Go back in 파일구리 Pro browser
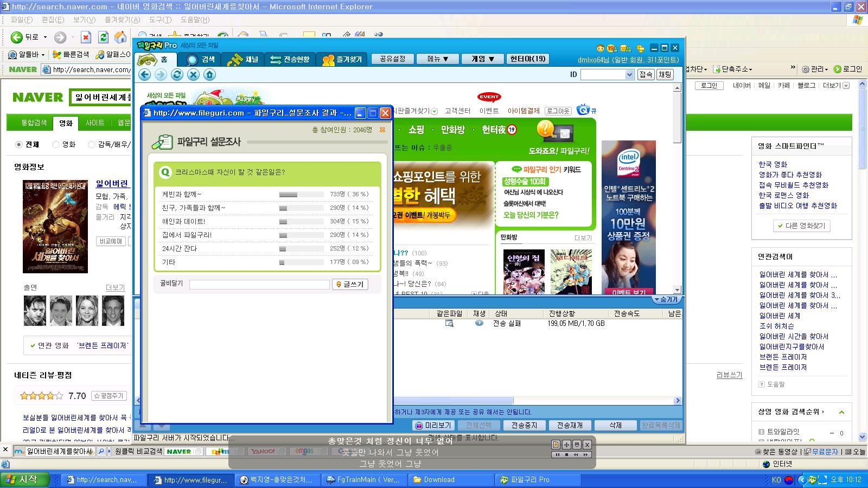The image size is (868, 488). pyautogui.click(x=145, y=75)
